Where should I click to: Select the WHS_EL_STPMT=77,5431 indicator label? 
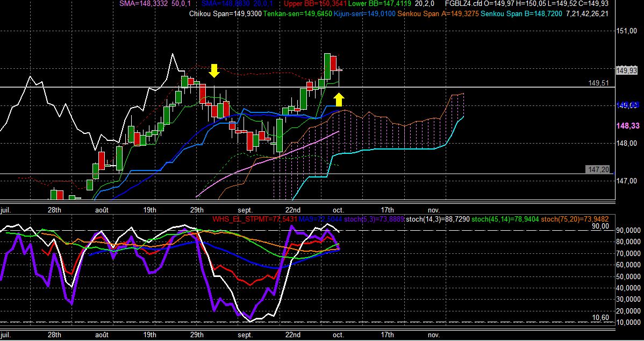point(255,220)
